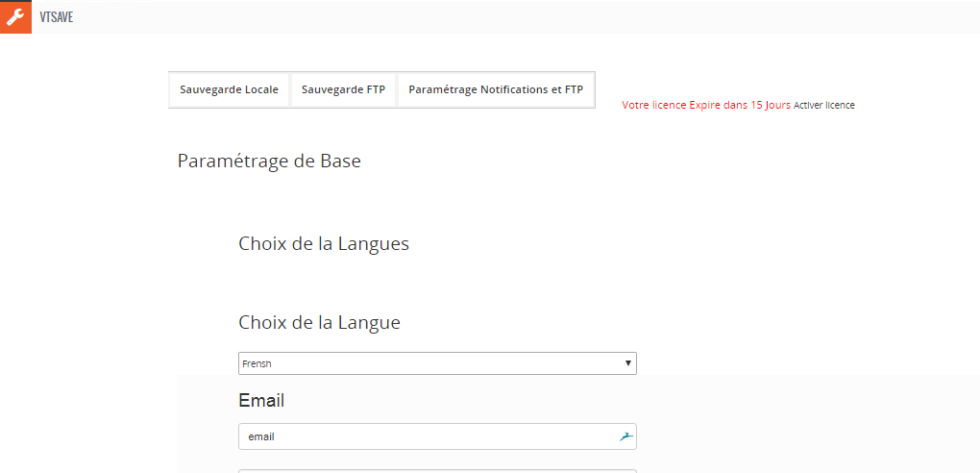The image size is (980, 473).
Task: Follow the Activer licence link
Action: click(823, 106)
